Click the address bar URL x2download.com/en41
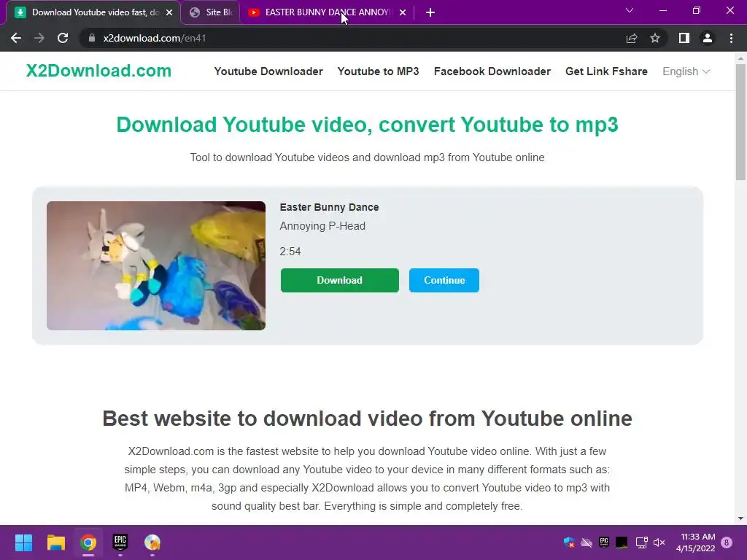This screenshot has width=747, height=560. 155,38
